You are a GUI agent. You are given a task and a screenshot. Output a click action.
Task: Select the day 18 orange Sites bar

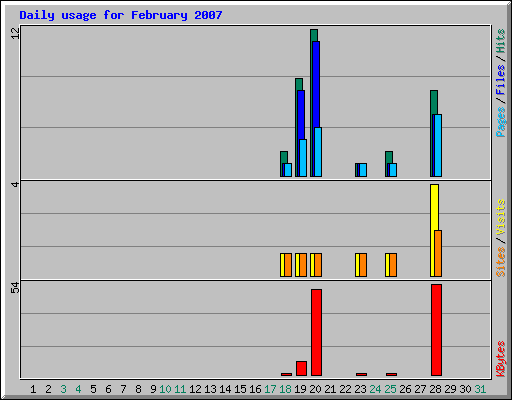coord(288,265)
